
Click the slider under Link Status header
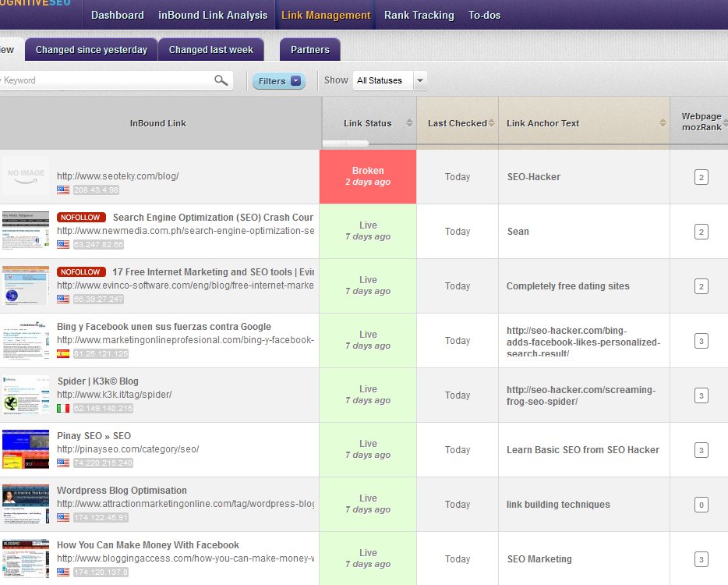pos(345,144)
